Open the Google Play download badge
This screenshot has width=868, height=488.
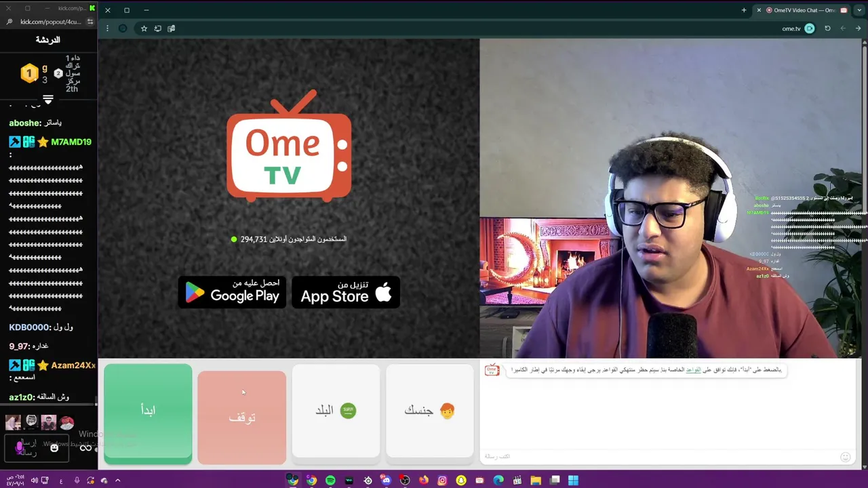pyautogui.click(x=233, y=292)
